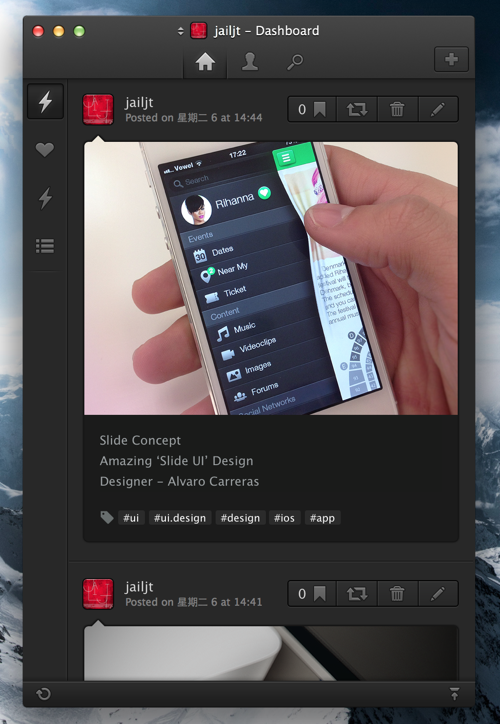Reblog the 14:41 post
This screenshot has height=724, width=500.
357,593
